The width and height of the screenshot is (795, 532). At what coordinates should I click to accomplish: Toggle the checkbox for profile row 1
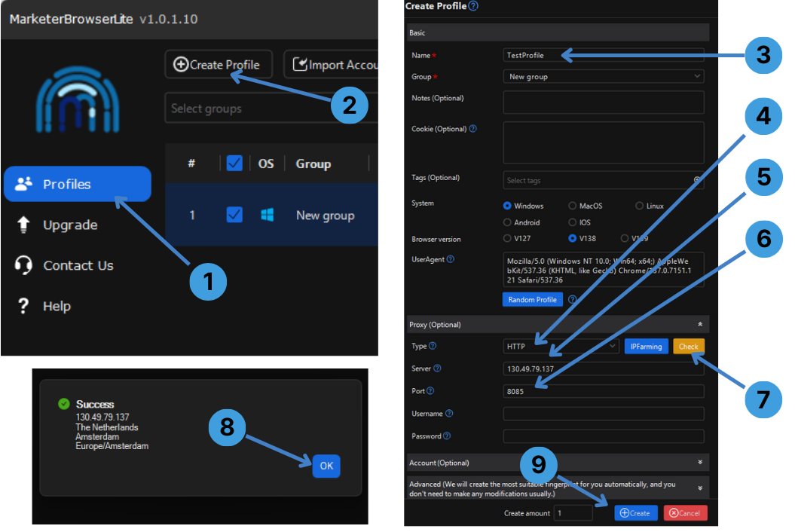pos(234,215)
